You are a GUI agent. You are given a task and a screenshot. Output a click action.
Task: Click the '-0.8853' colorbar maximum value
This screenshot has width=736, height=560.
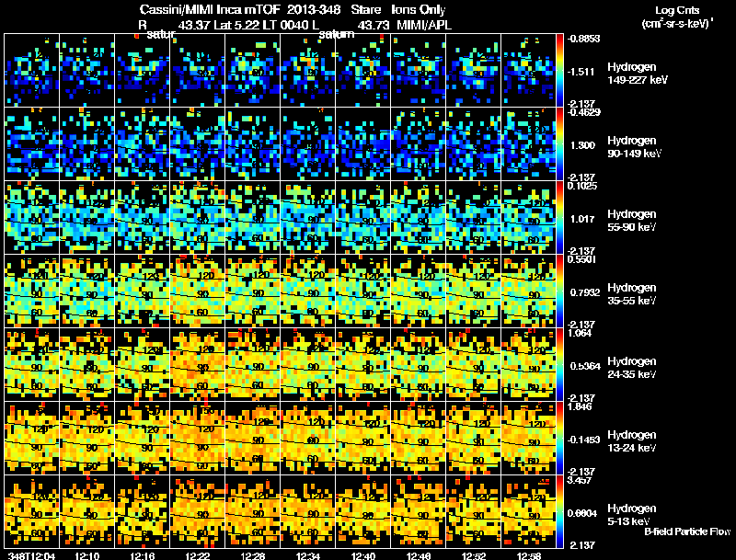583,39
